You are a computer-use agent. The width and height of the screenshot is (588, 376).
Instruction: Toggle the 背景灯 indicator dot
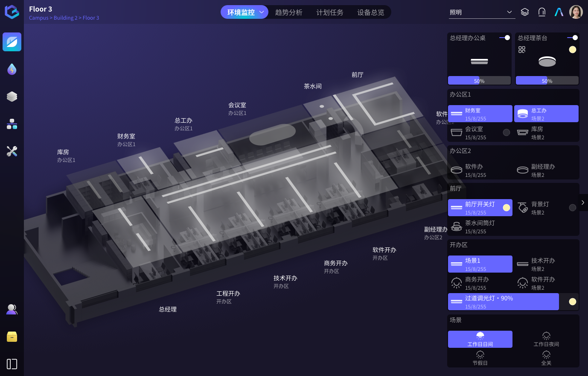[573, 208]
